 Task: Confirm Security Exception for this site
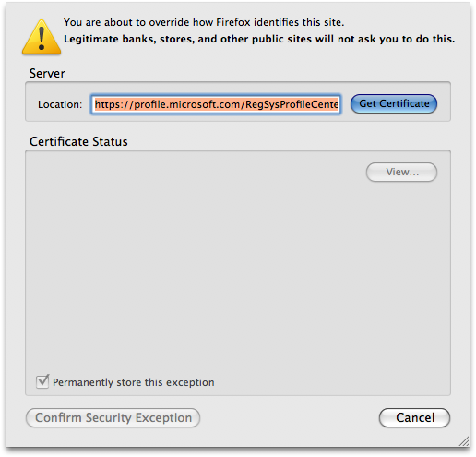tap(113, 417)
